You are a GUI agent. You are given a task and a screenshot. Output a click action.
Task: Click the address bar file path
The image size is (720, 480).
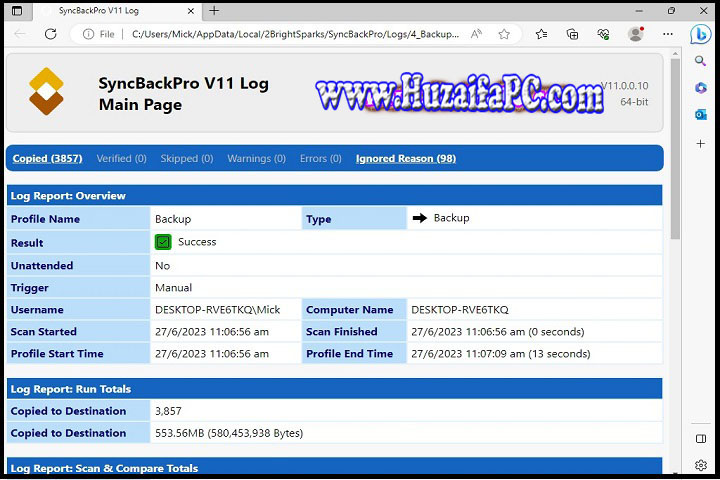295,34
